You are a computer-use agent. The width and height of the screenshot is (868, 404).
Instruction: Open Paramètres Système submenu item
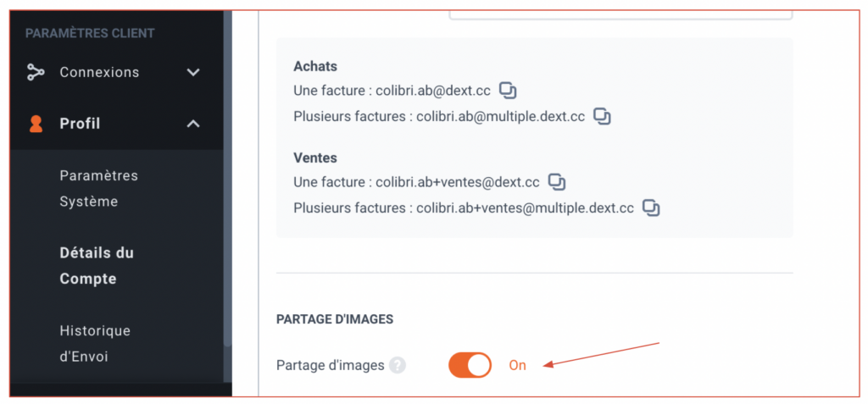[x=98, y=189]
